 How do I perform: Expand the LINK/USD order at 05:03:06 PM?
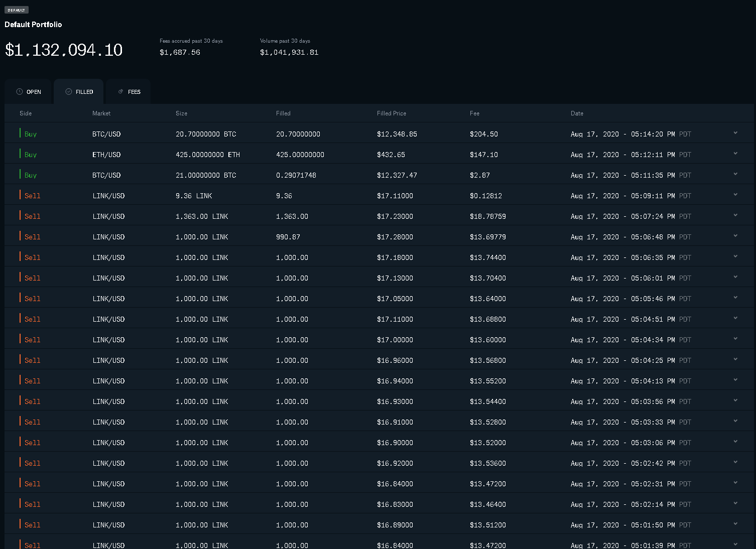tap(735, 442)
